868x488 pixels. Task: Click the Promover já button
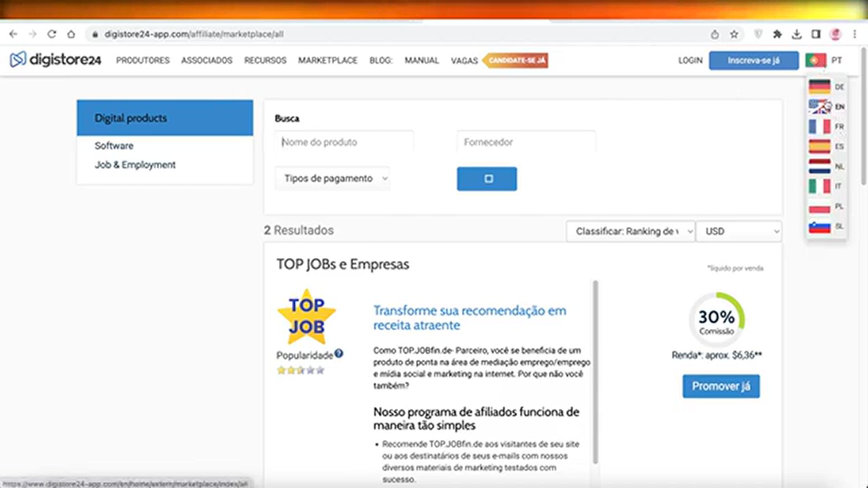click(x=721, y=386)
